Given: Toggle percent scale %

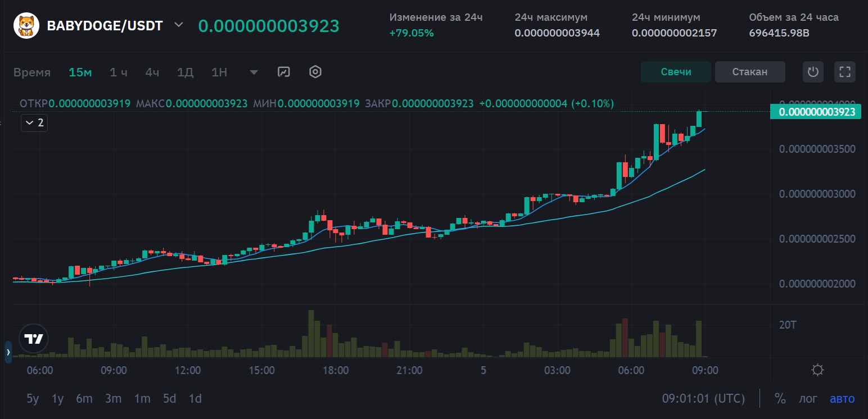Looking at the screenshot, I should (780, 399).
